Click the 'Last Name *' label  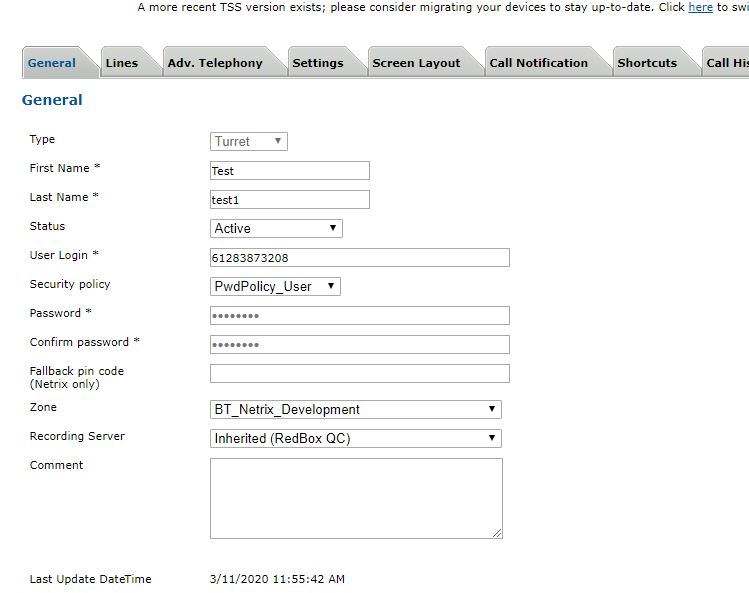click(x=64, y=197)
